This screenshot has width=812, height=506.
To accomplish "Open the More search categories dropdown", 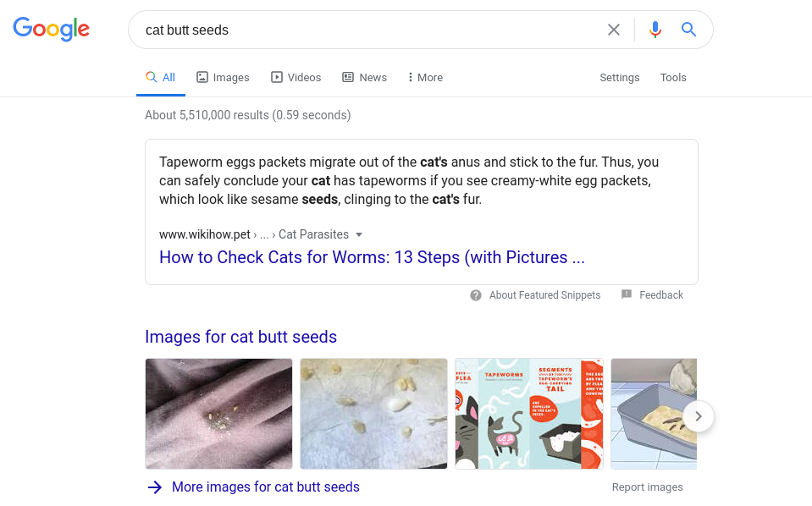I will [423, 77].
